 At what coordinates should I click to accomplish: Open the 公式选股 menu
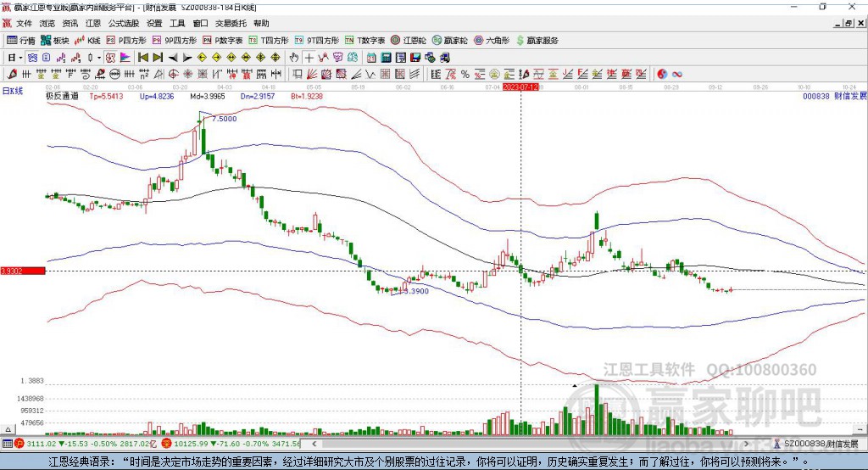(124, 23)
